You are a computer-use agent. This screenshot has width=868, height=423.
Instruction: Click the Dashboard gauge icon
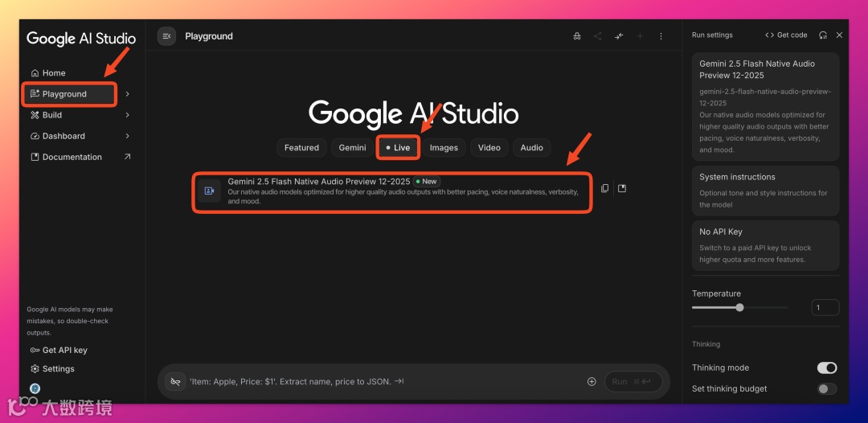coord(35,136)
